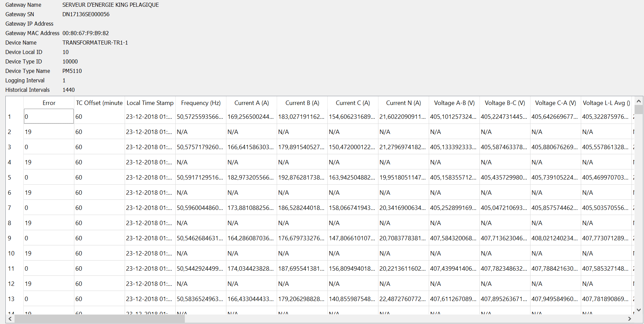Click the vertical scrollbar thumb
Image resolution: width=644 pixels, height=324 pixels.
[638, 110]
